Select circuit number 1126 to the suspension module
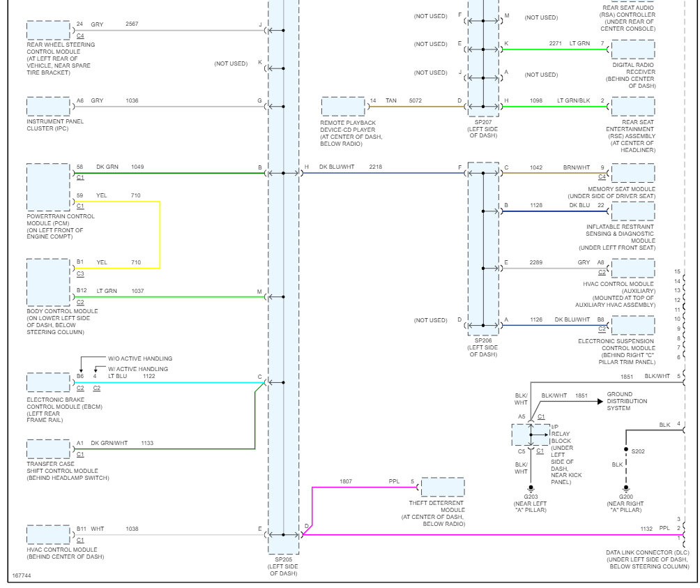This screenshot has width=700, height=588. (x=536, y=319)
